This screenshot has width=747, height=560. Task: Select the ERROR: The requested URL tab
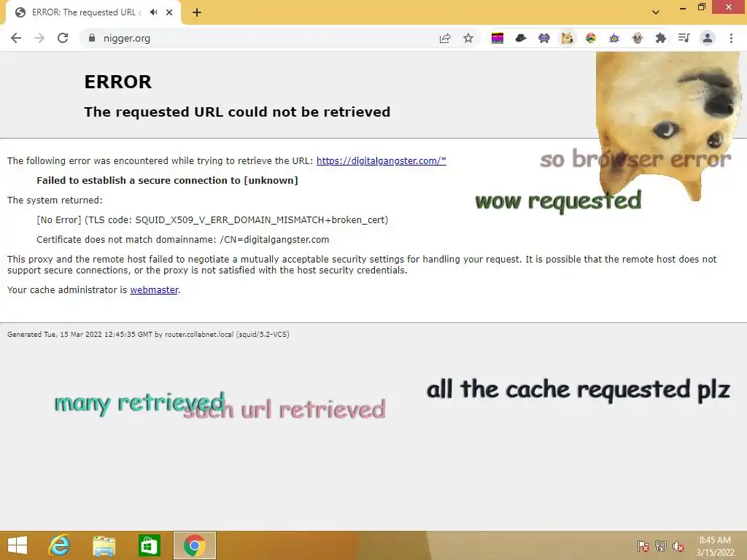(86, 12)
